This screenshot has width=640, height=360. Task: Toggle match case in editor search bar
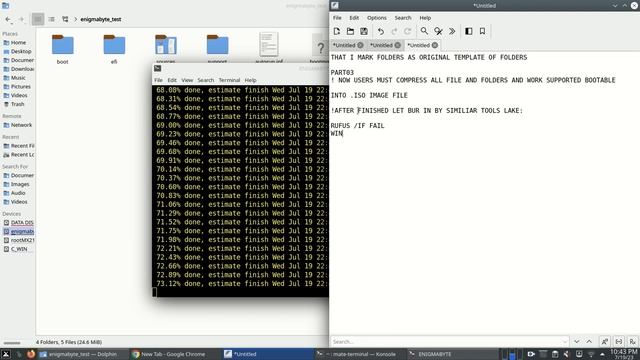(x=604, y=342)
